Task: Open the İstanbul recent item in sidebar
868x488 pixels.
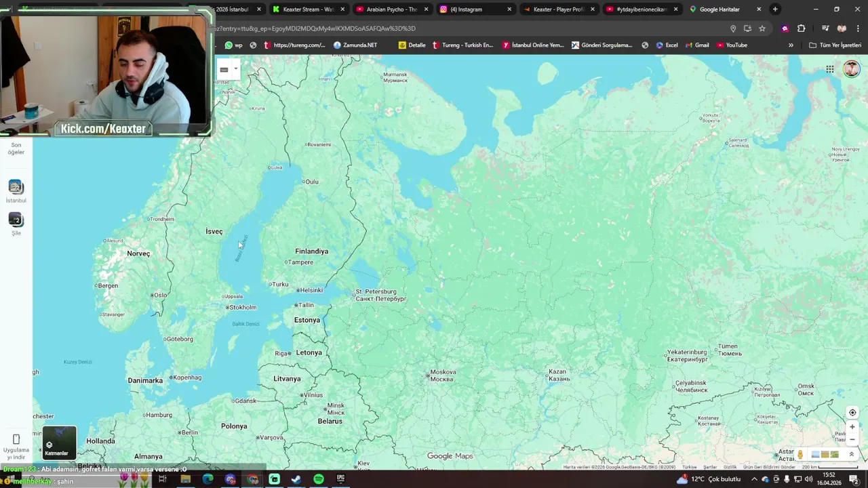Action: tap(16, 191)
